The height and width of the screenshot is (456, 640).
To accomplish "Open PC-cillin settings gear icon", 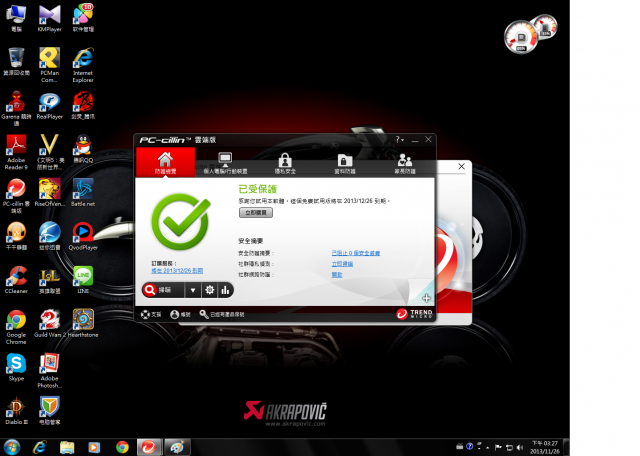I will click(210, 290).
